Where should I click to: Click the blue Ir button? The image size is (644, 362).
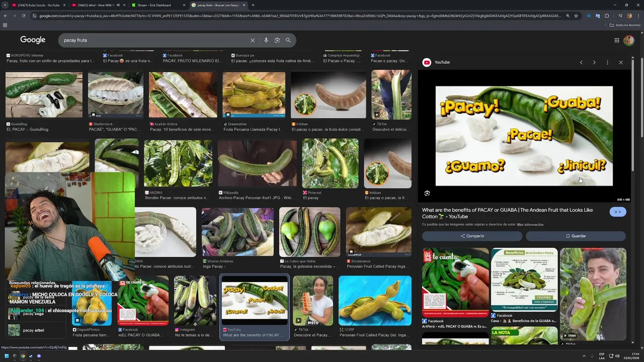pos(618,212)
